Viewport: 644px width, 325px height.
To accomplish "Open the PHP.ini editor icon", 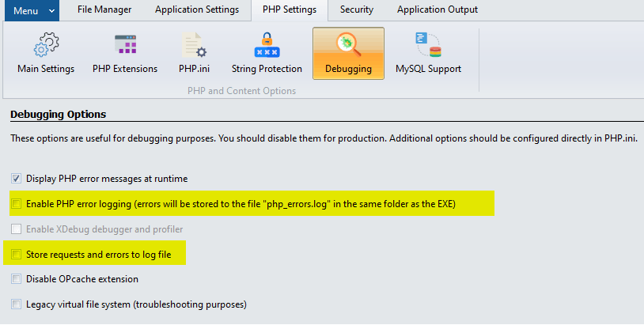I will click(x=193, y=47).
